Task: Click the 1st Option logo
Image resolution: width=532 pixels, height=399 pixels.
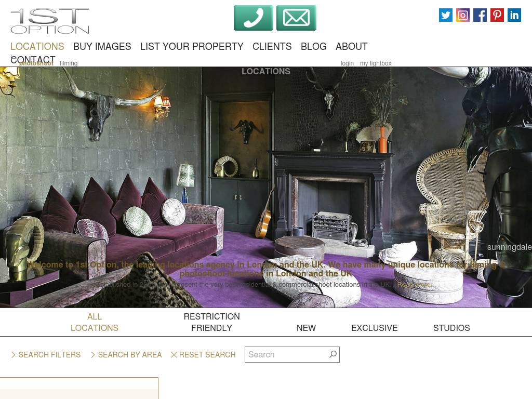Action: click(49, 21)
